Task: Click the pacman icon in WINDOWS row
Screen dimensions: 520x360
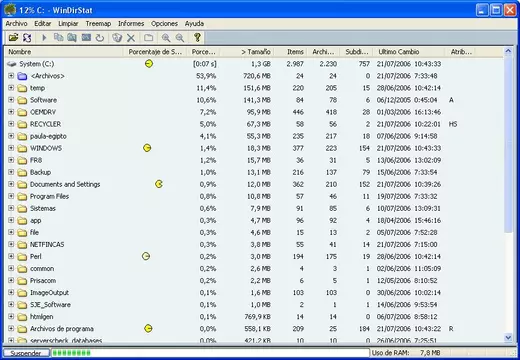Action: [x=147, y=148]
